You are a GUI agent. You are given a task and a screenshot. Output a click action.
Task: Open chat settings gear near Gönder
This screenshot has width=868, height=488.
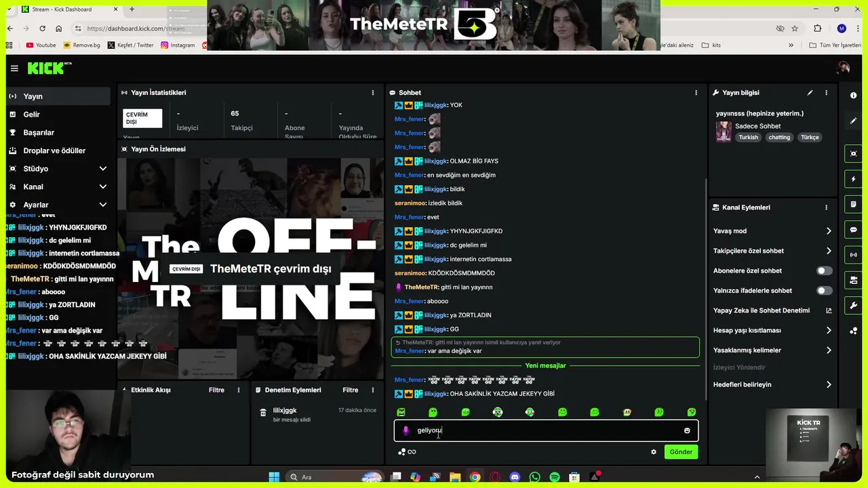654,452
